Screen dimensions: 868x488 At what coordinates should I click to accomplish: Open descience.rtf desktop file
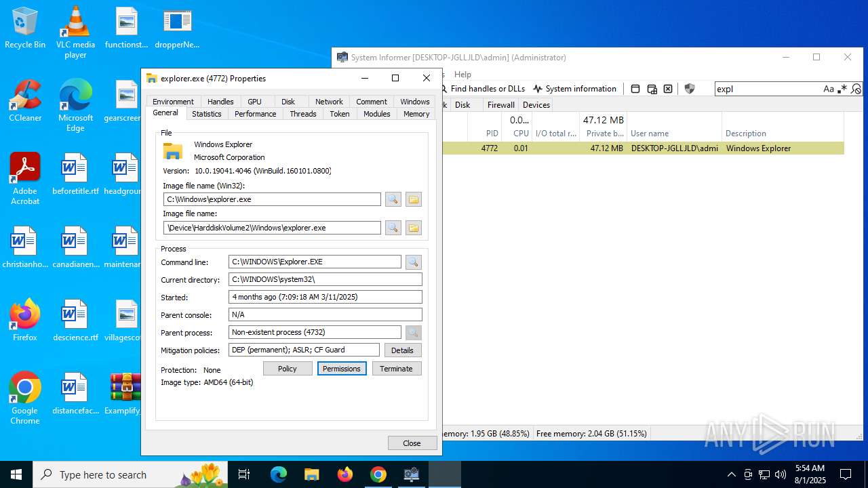[75, 321]
